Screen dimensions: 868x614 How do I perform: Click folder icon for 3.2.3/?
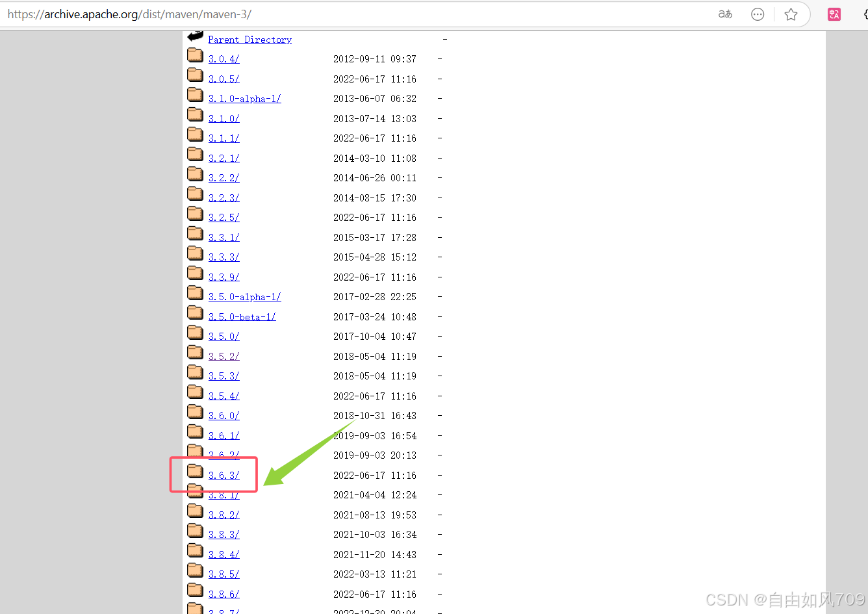195,194
